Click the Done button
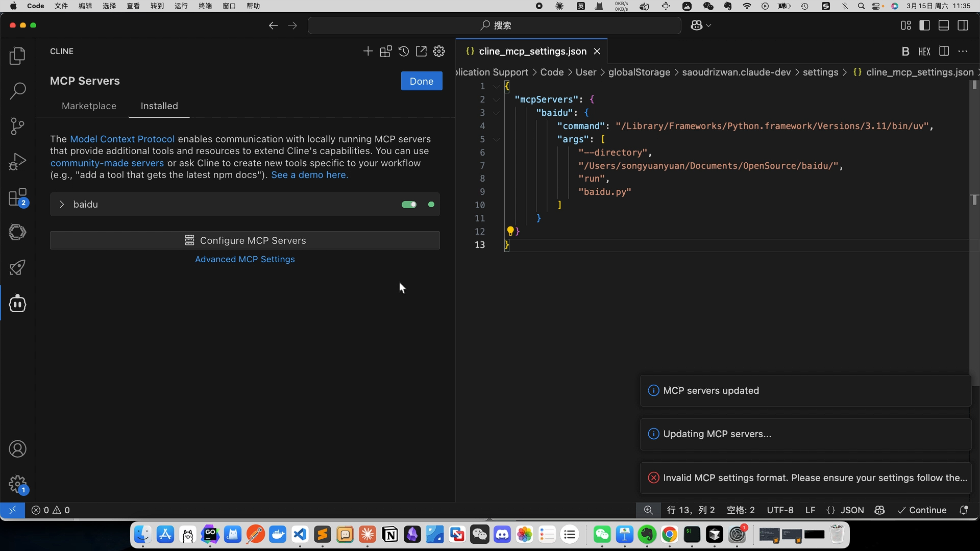 (422, 81)
